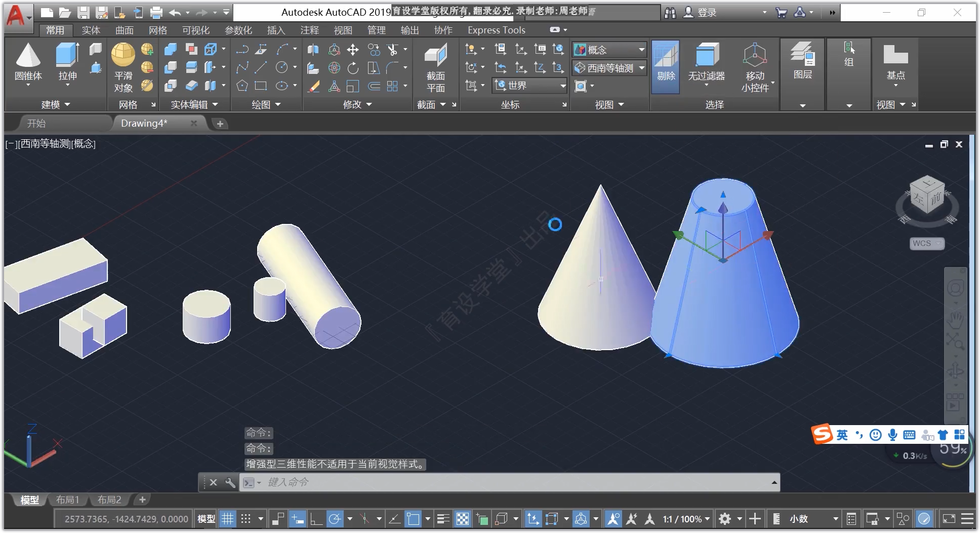
Task: Open the Move Gizmo (移动小控件) tool
Action: [755, 67]
